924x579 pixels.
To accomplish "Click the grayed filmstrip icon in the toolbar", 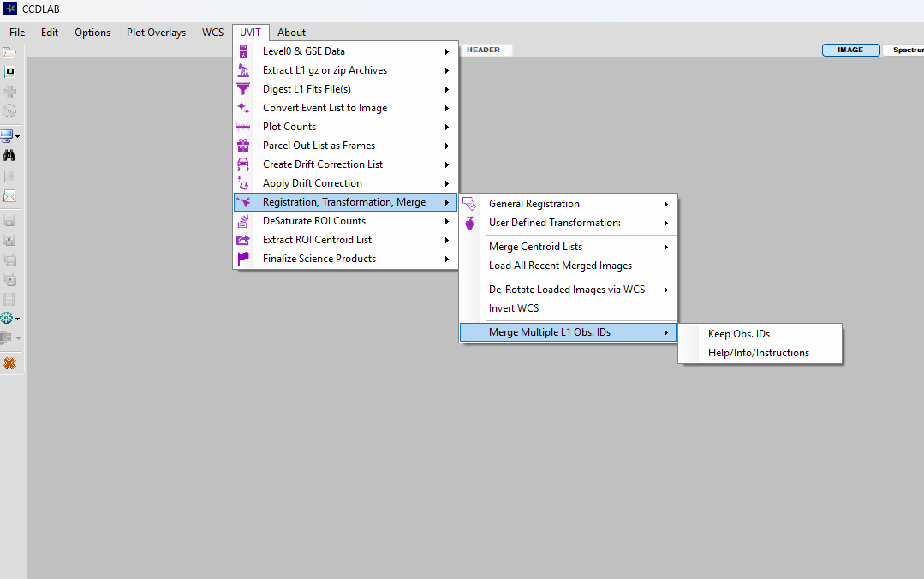I will coord(9,300).
